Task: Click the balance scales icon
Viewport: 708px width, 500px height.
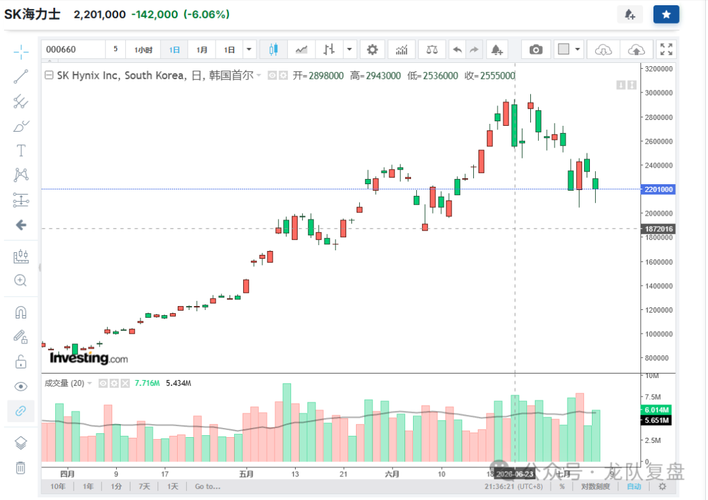Action: tap(432, 50)
